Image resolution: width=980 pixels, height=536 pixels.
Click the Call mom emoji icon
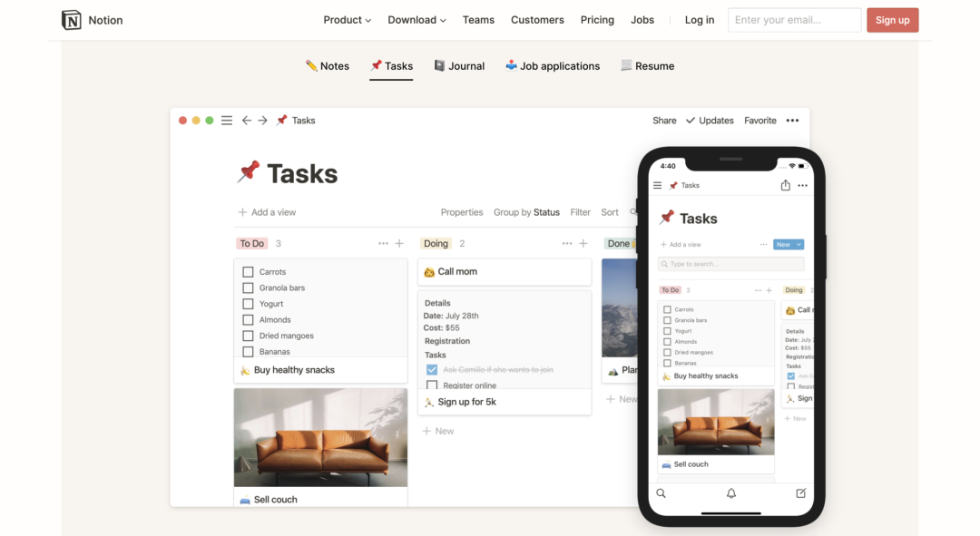[x=429, y=272]
